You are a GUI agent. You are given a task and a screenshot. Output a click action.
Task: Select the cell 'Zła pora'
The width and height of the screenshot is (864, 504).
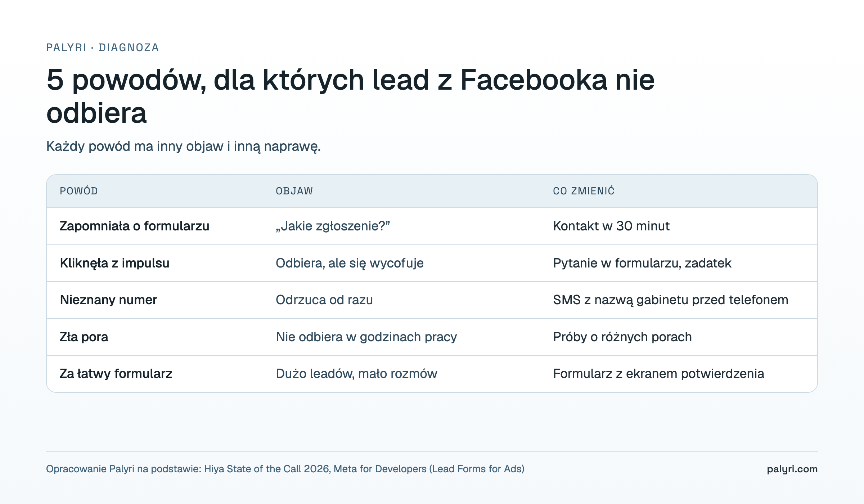pos(84,337)
